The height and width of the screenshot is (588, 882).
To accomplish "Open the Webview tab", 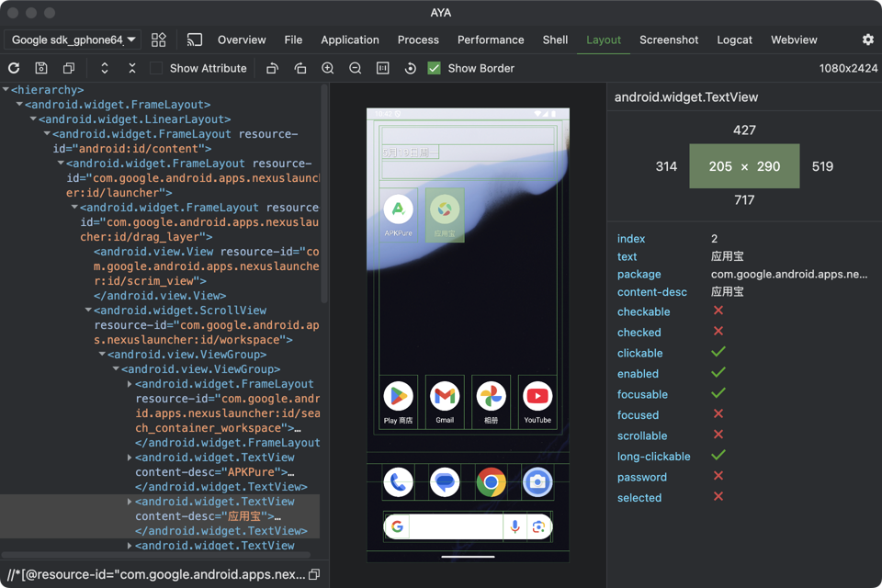I will point(794,40).
